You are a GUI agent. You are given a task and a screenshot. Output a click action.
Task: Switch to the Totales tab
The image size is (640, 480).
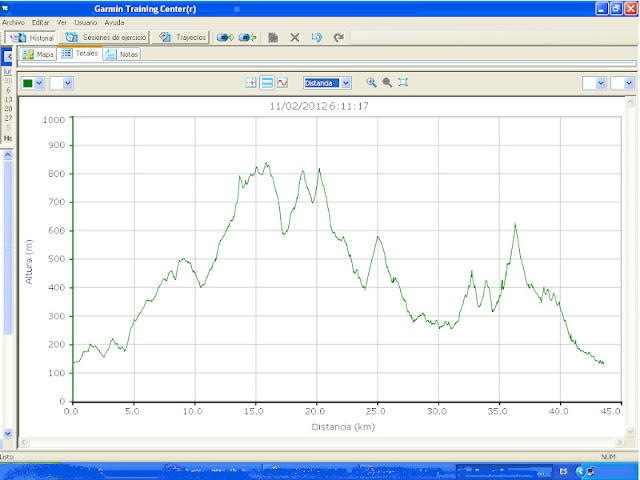click(80, 53)
